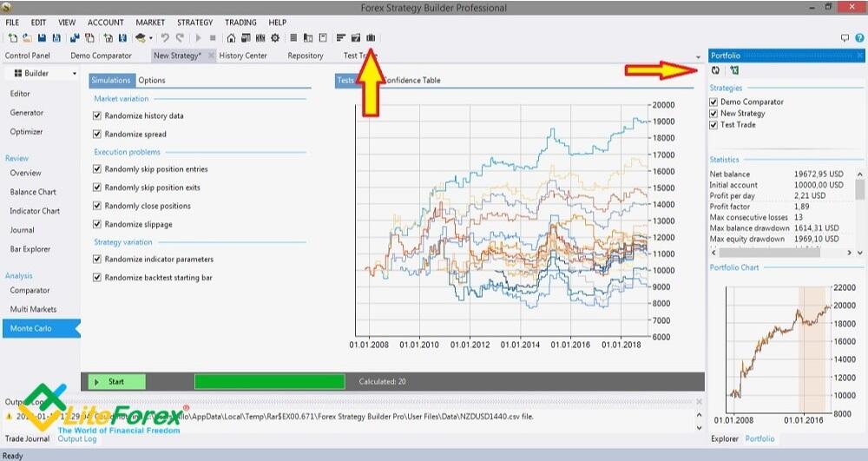Open the STRATEGY menu
This screenshot has width=868, height=461.
[194, 22]
